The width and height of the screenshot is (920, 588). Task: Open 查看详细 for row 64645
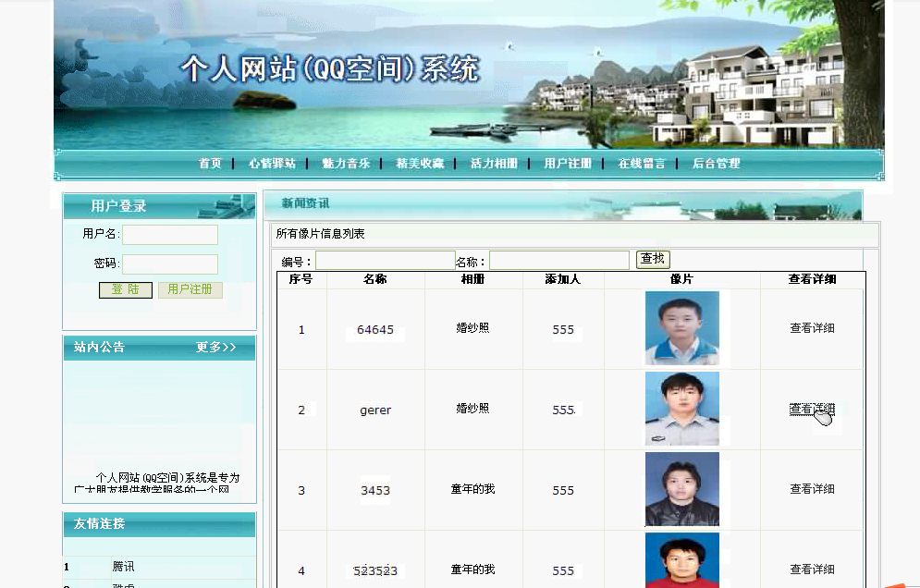click(812, 328)
